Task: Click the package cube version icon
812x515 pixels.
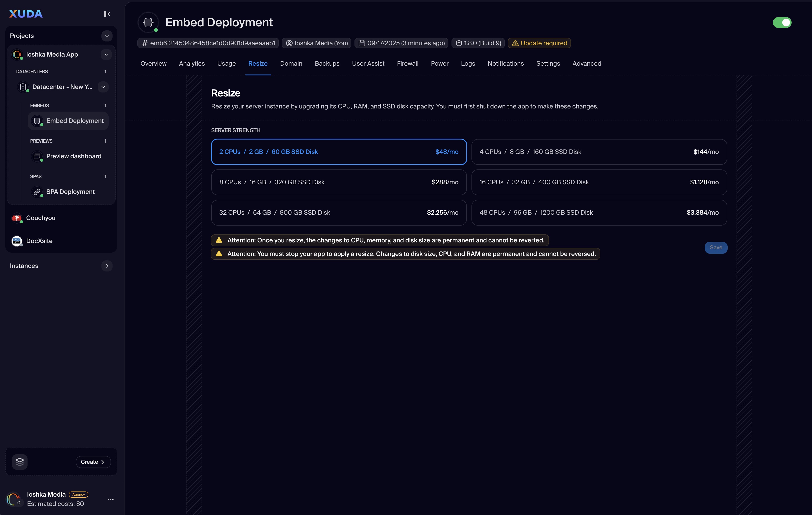Action: (459, 43)
